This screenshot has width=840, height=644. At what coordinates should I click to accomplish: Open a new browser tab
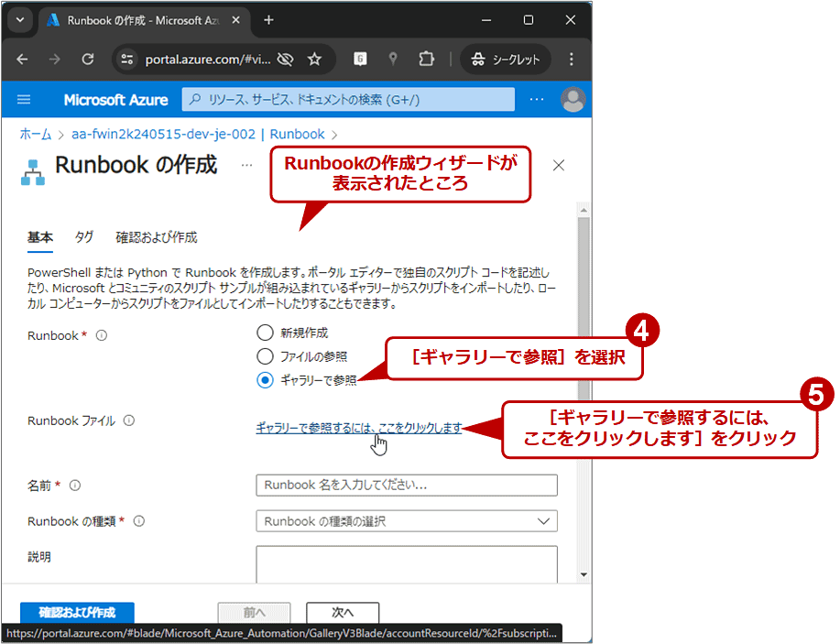pyautogui.click(x=269, y=20)
